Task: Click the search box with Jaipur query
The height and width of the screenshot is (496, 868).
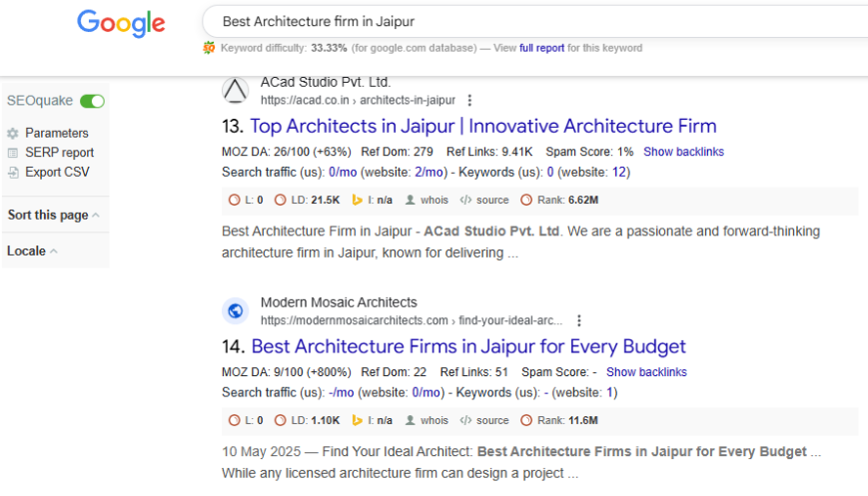Action: pos(534,22)
